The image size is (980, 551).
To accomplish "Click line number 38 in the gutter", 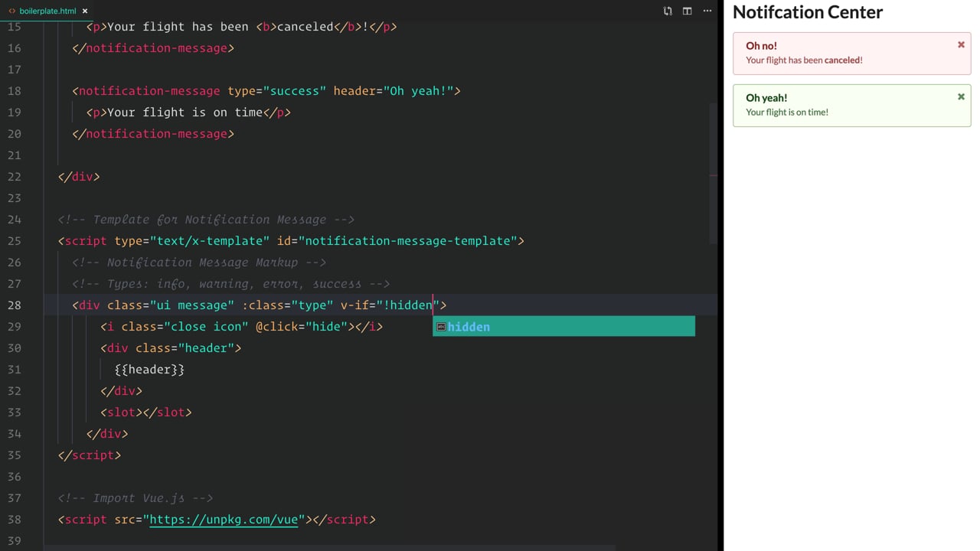I will tap(14, 520).
